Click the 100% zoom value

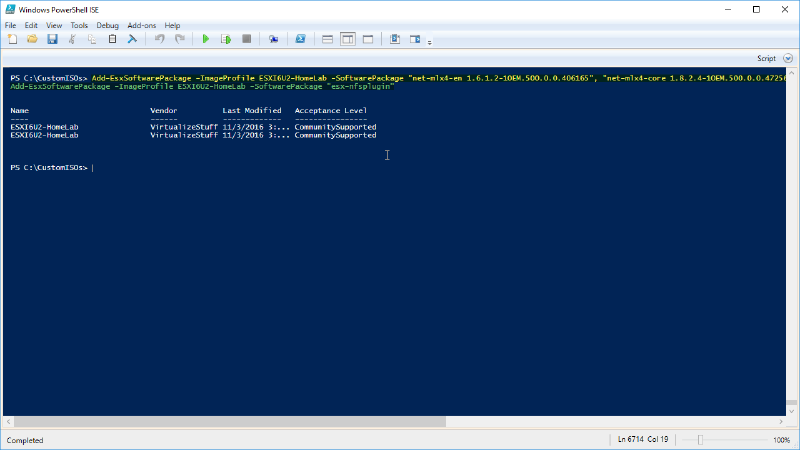pos(781,440)
